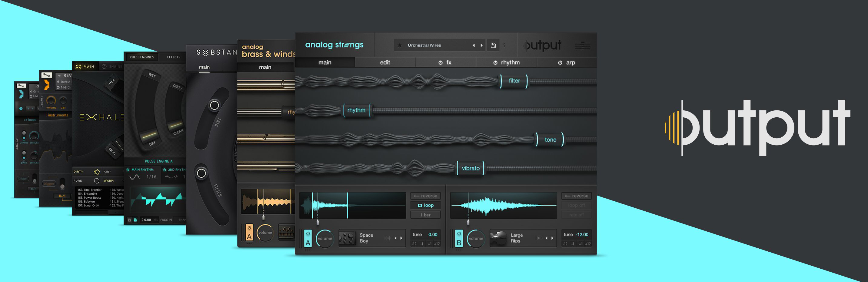Open the help with the question mark icon
Screen dimensions: 868x282
pyautogui.click(x=504, y=45)
